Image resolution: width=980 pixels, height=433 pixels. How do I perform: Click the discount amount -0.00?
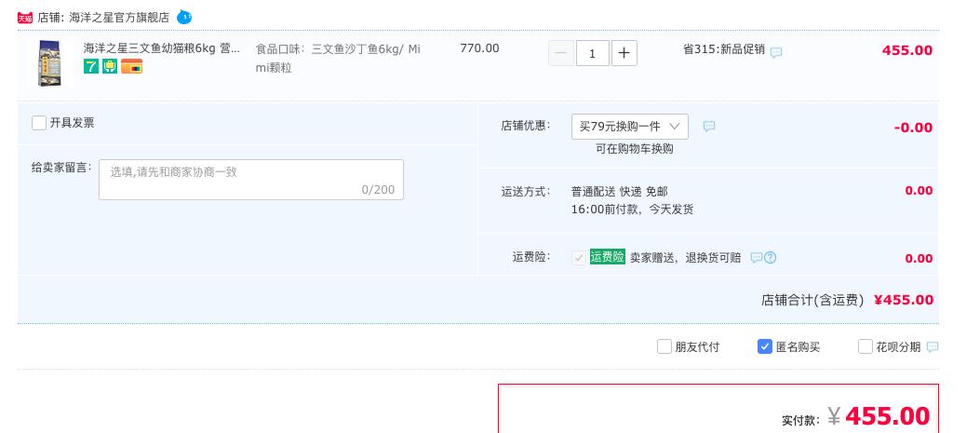tap(913, 128)
